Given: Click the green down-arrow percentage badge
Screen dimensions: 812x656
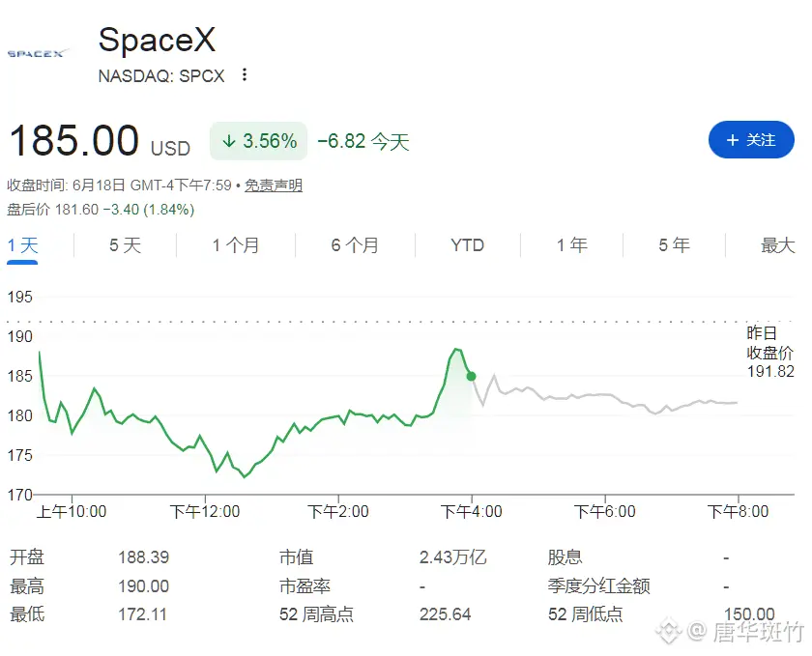Looking at the screenshot, I should (x=258, y=141).
